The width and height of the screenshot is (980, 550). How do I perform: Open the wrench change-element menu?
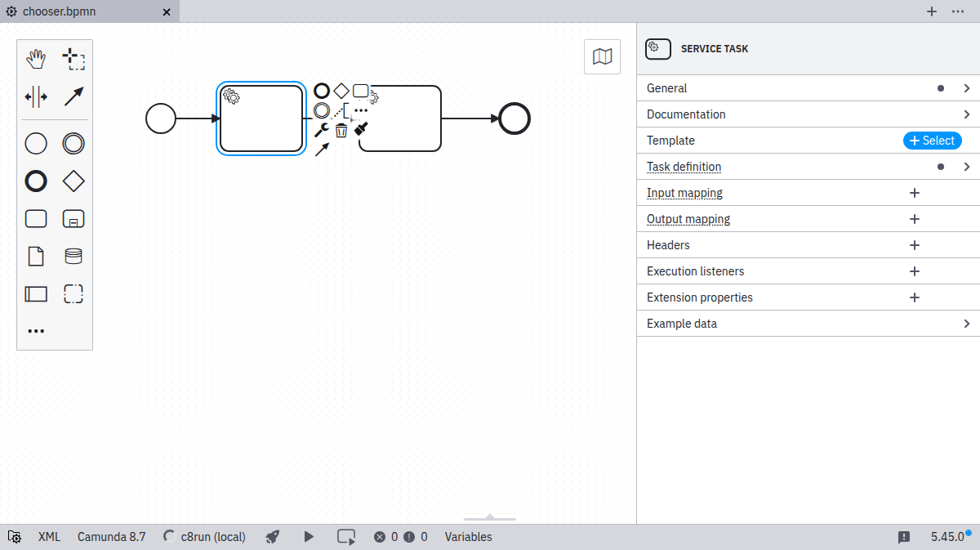point(322,130)
